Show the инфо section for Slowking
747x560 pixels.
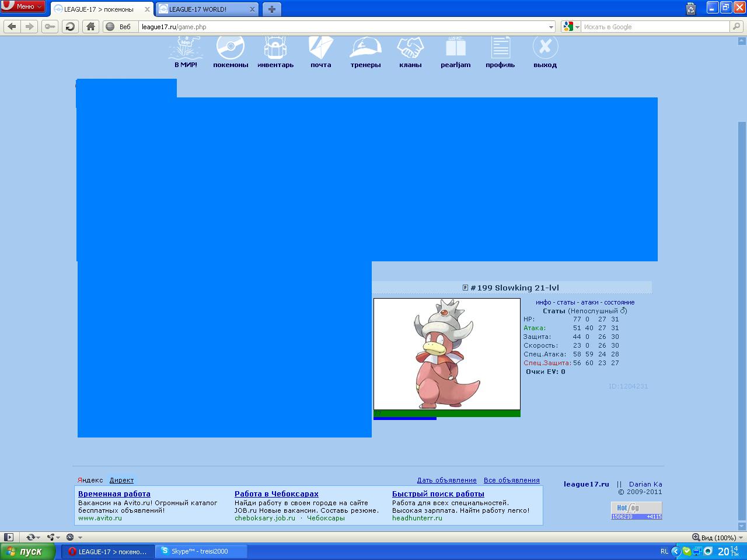543,302
